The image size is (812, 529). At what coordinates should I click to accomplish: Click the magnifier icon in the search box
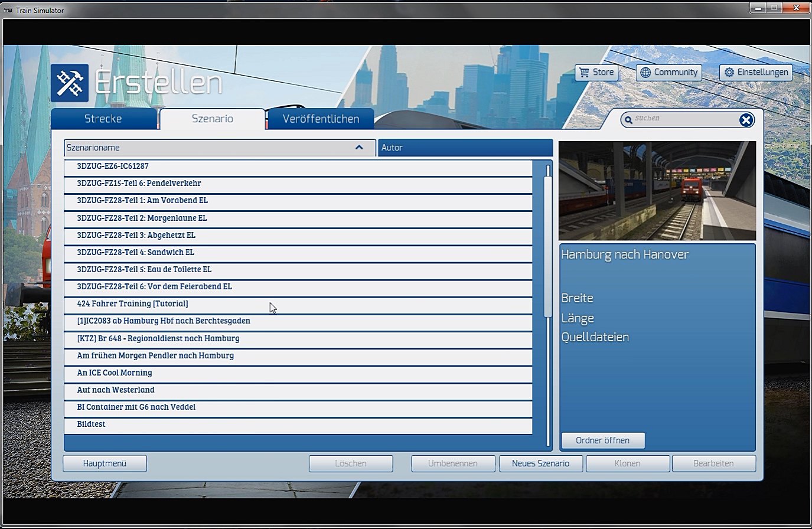[628, 120]
